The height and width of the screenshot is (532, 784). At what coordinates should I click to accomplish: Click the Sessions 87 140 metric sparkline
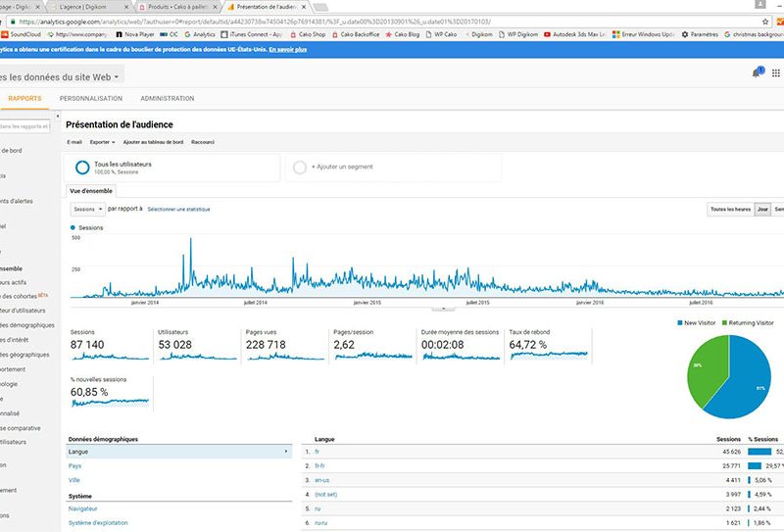[x=110, y=356]
